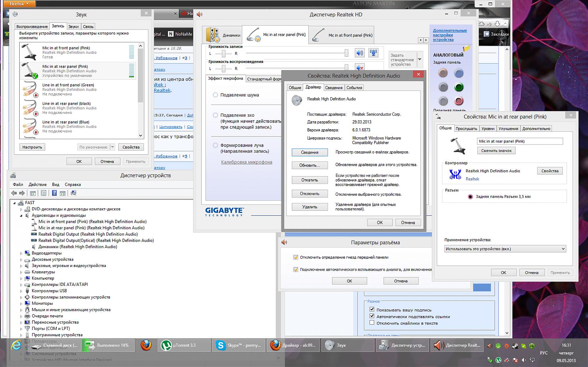Click the pink rear panel audio jack
588x367 pixels.
click(459, 101)
